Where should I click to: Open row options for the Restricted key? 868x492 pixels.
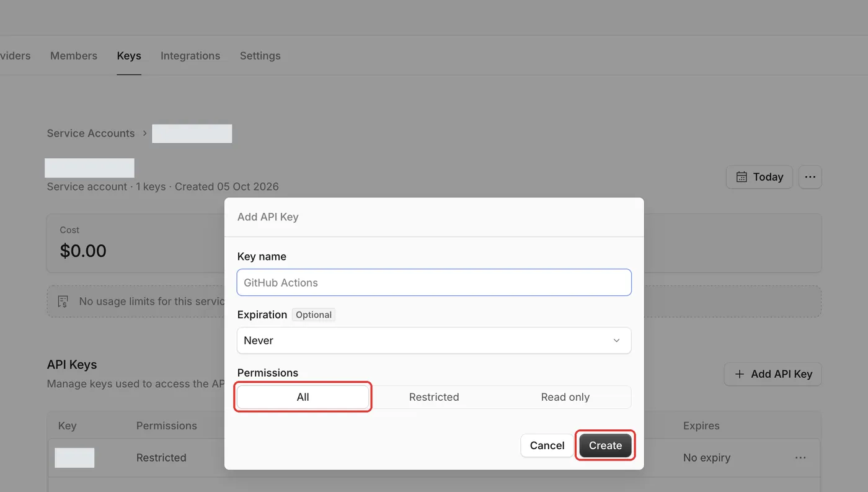pos(800,458)
